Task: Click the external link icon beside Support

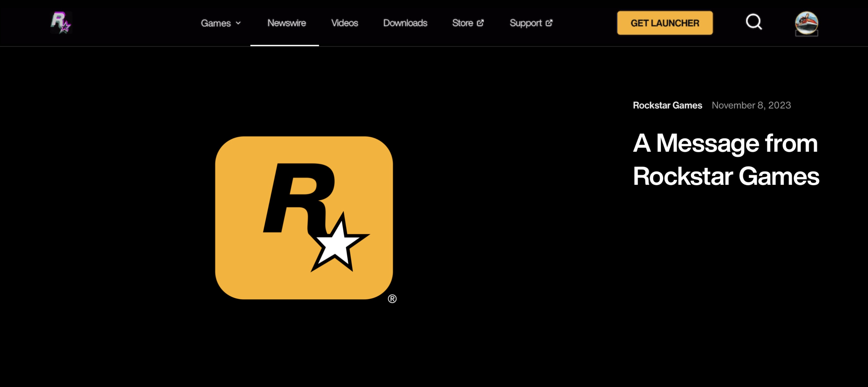Action: [549, 23]
